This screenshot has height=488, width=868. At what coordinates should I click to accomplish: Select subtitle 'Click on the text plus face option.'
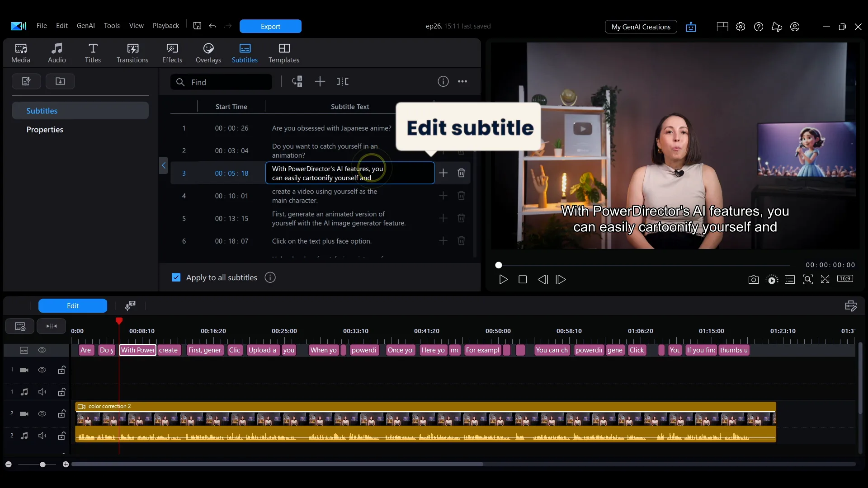pyautogui.click(x=321, y=241)
